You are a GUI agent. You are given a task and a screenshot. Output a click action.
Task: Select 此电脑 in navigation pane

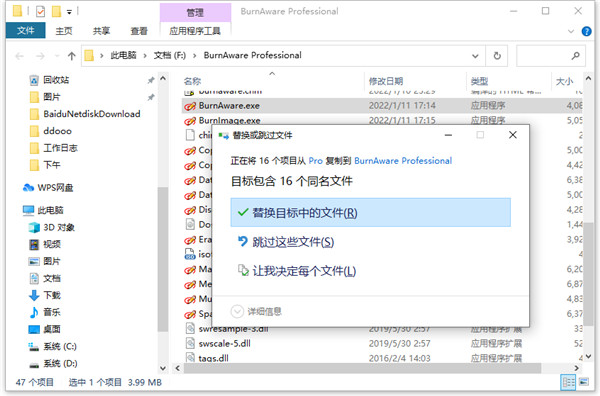[50, 210]
